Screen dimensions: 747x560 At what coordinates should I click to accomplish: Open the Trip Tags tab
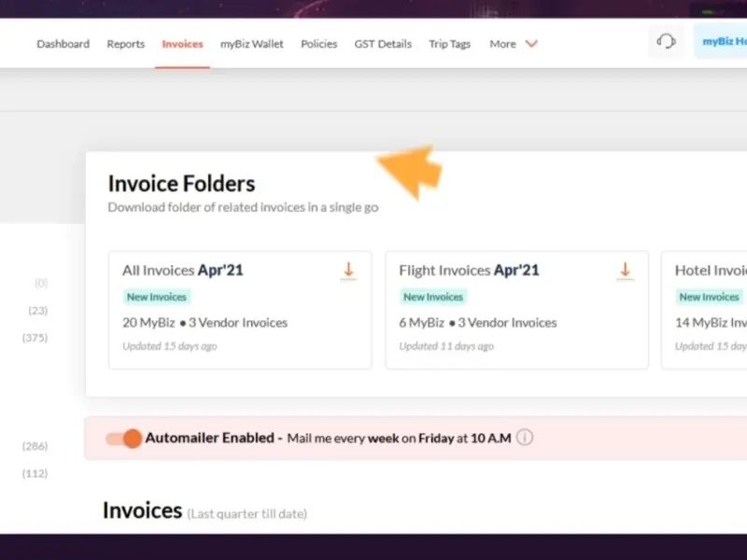[x=449, y=44]
